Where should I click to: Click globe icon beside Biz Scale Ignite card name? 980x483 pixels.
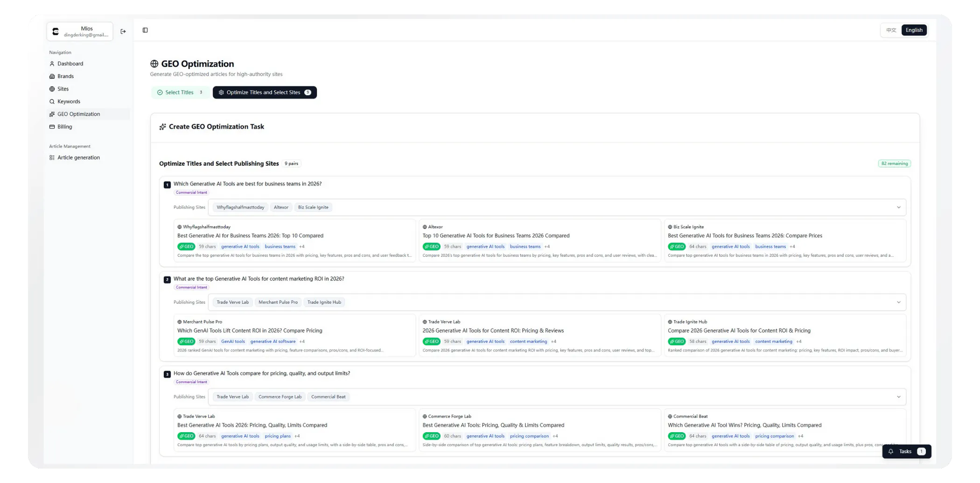coord(670,227)
